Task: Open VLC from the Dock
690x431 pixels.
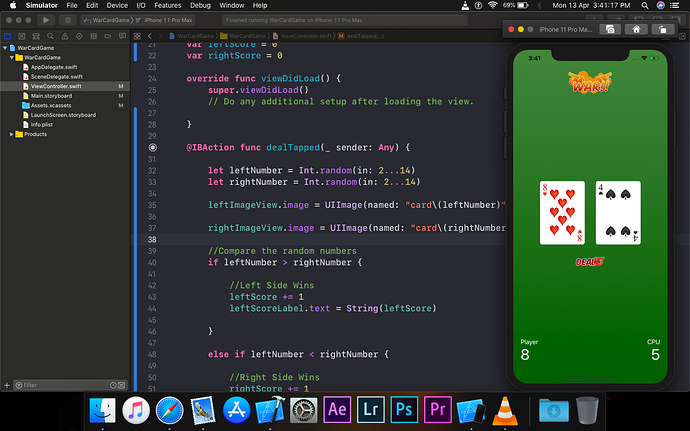Action: pyautogui.click(x=509, y=409)
